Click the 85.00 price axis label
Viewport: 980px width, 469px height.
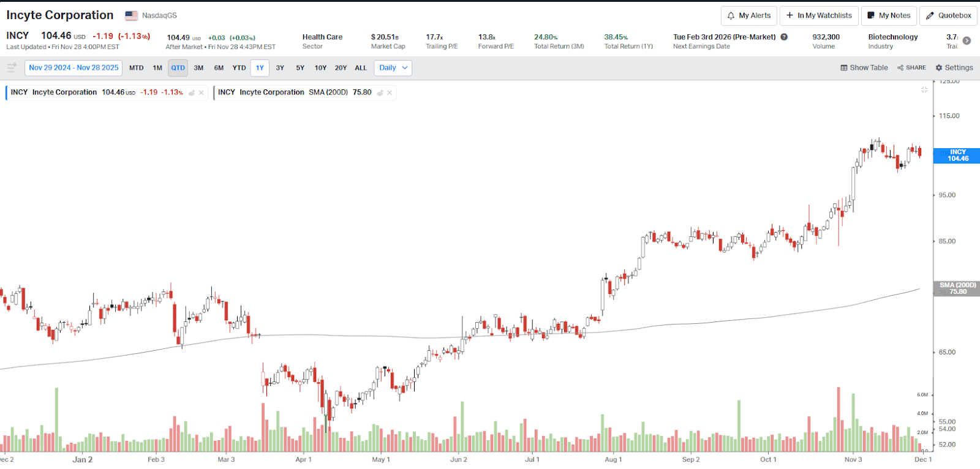pos(948,241)
